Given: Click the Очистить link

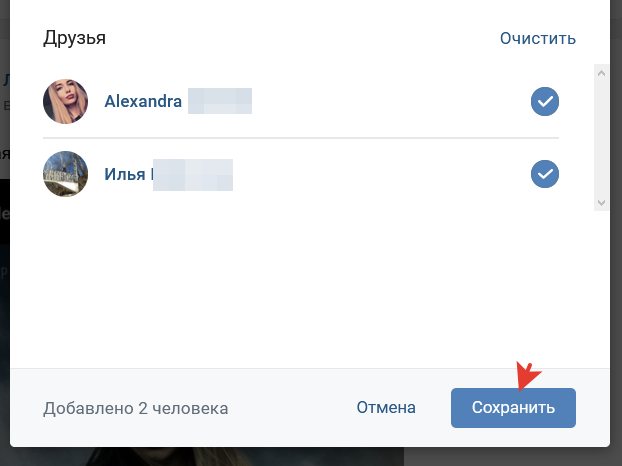Looking at the screenshot, I should [538, 38].
